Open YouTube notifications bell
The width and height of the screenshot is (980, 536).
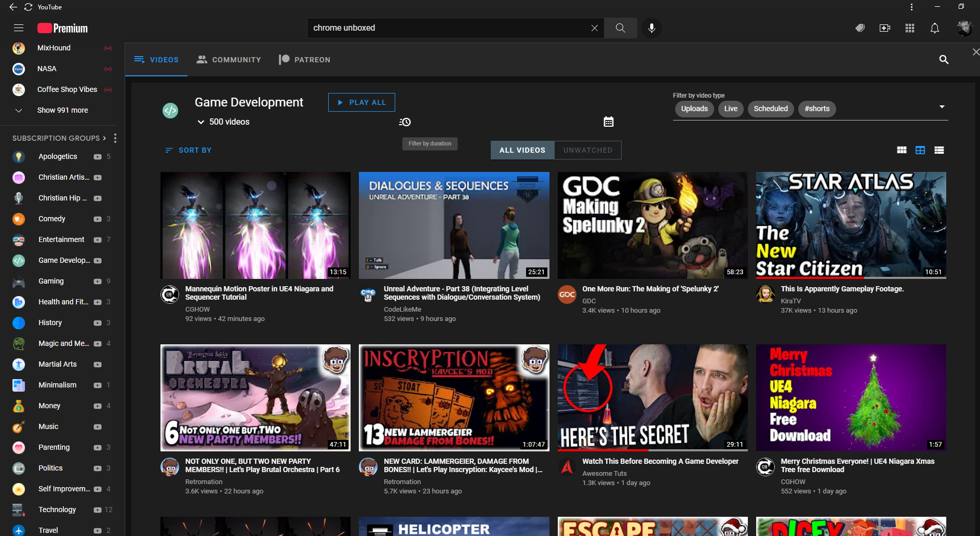click(934, 28)
